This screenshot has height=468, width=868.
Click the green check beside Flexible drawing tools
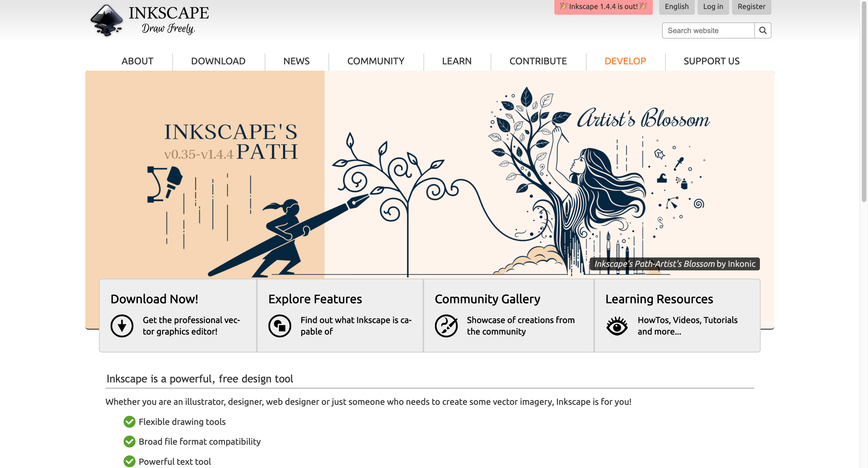click(129, 421)
